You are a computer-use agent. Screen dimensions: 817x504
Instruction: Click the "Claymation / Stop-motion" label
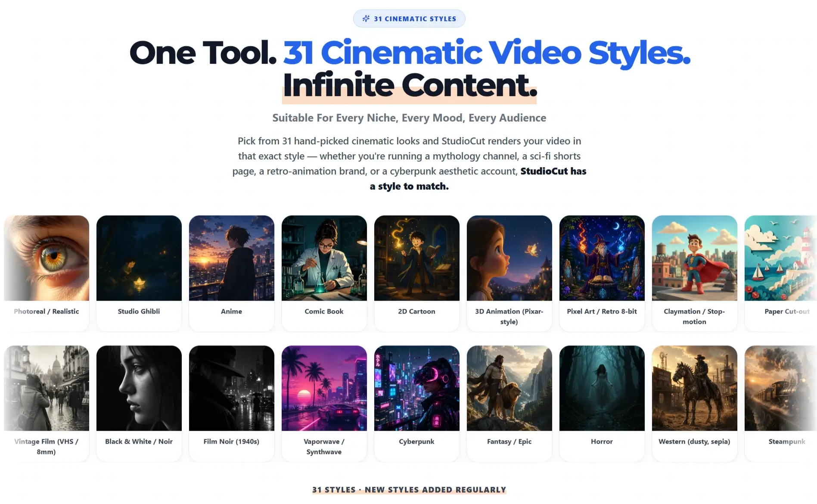pyautogui.click(x=695, y=317)
